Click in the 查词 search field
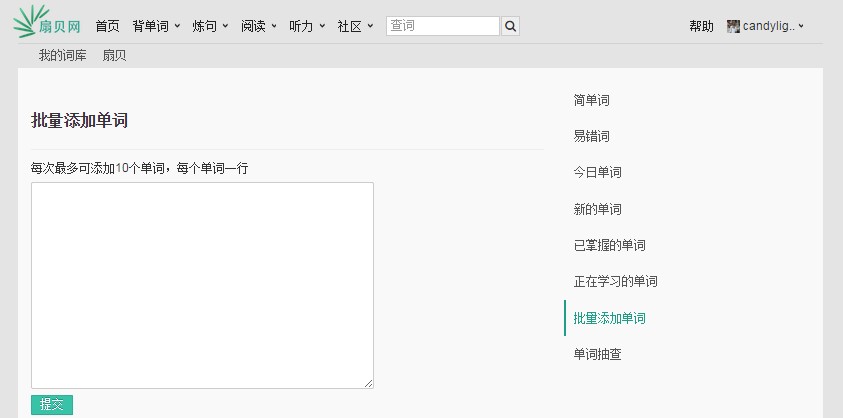 tap(442, 26)
